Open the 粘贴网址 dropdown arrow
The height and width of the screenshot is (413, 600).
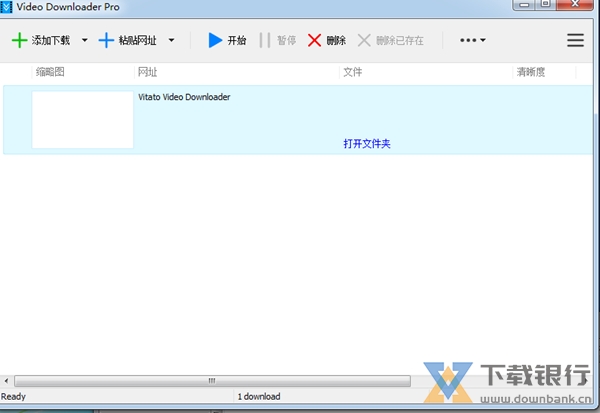tap(171, 40)
